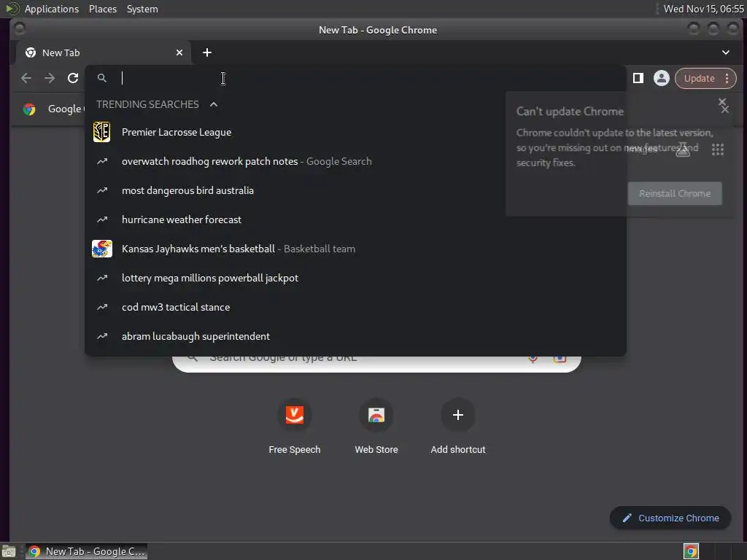Click the show desktop icon in taskbar
Screen dimensions: 747x560
tap(9, 551)
